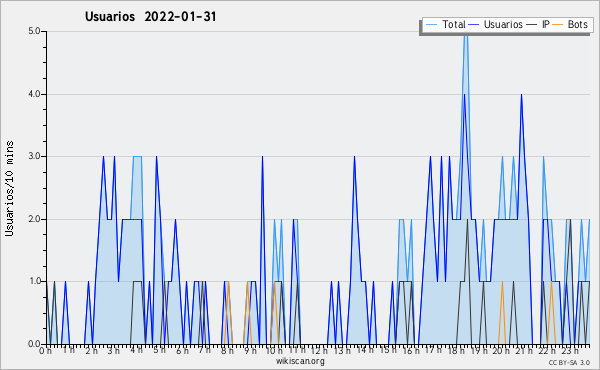
Task: Click the '22 h' x-axis label
Action: (547, 351)
